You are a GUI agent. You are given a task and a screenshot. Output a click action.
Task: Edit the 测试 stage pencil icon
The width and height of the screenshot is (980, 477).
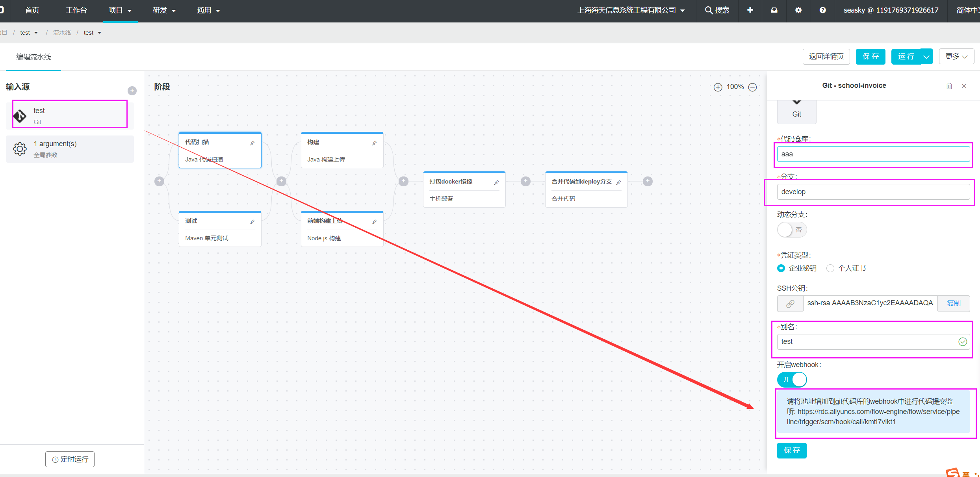click(x=252, y=222)
